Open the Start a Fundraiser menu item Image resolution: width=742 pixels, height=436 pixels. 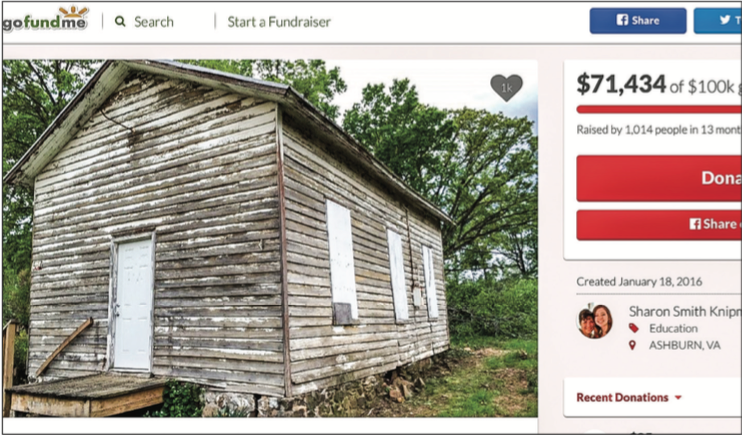point(279,22)
